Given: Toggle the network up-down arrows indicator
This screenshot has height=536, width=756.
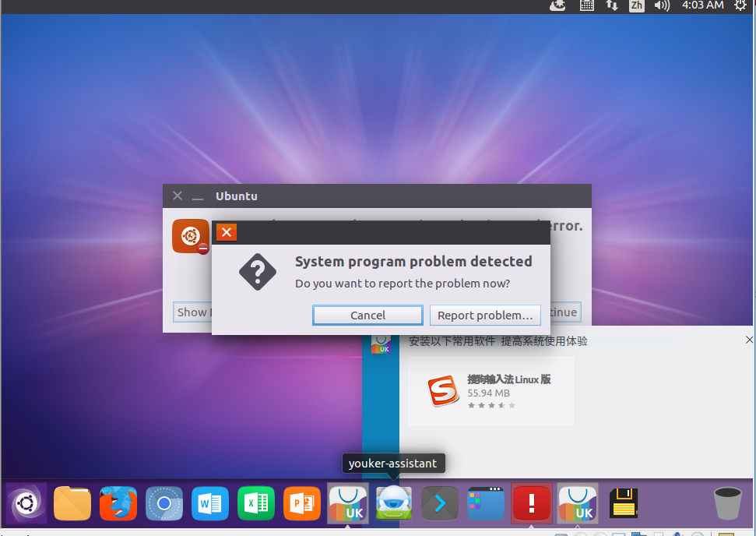Looking at the screenshot, I should [611, 6].
